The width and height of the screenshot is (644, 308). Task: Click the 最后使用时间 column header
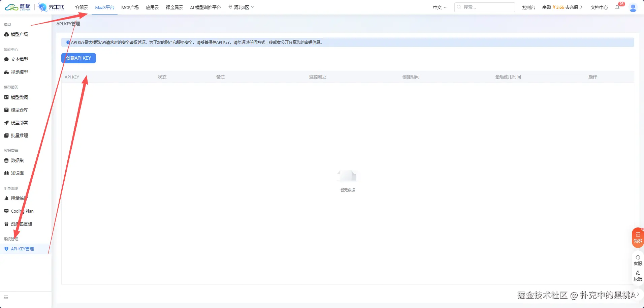(x=508, y=77)
